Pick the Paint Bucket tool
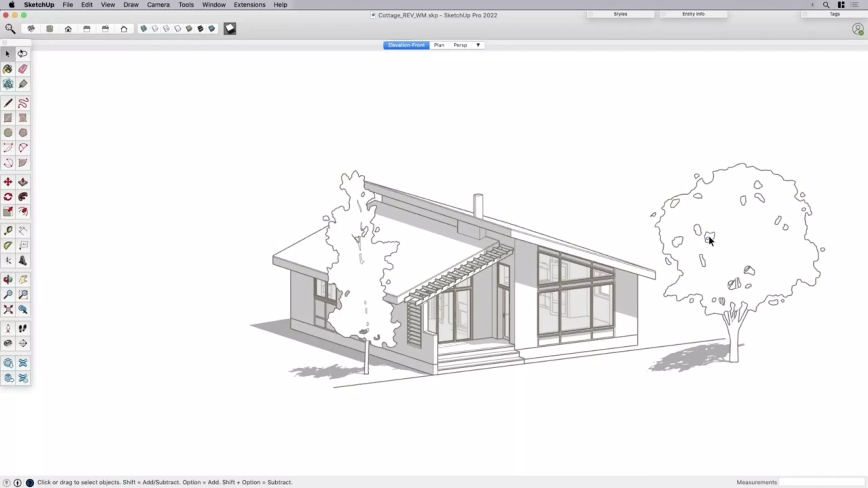 click(x=8, y=69)
